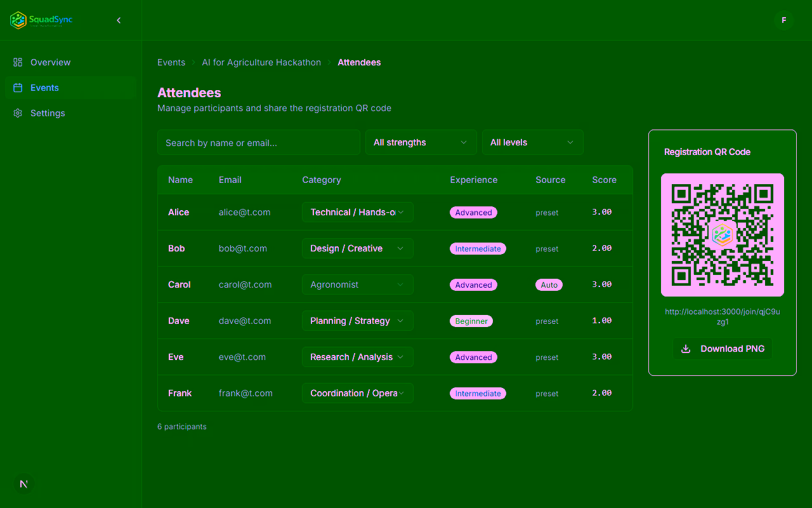Click email dave@t.com

click(245, 321)
